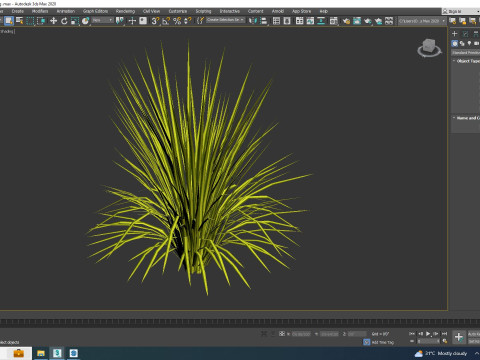Image resolution: width=480 pixels, height=360 pixels.
Task: Collapse Name and Color rollout
Action: 466,118
